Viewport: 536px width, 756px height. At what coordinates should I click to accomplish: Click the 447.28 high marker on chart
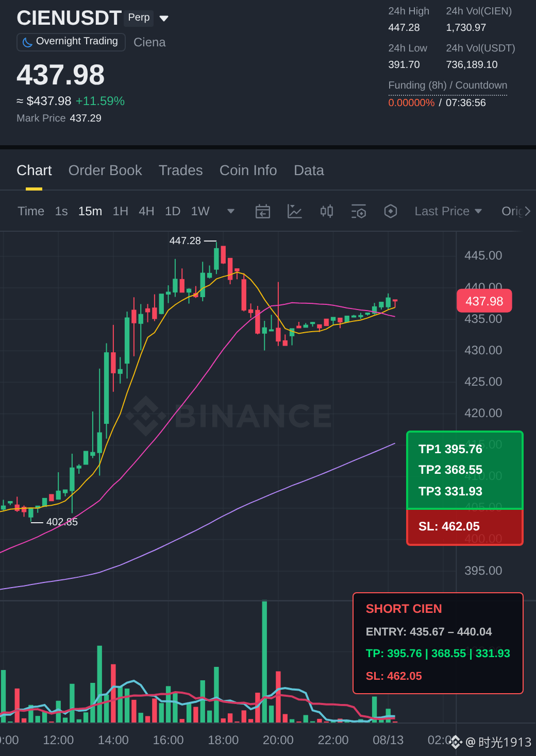point(185,240)
